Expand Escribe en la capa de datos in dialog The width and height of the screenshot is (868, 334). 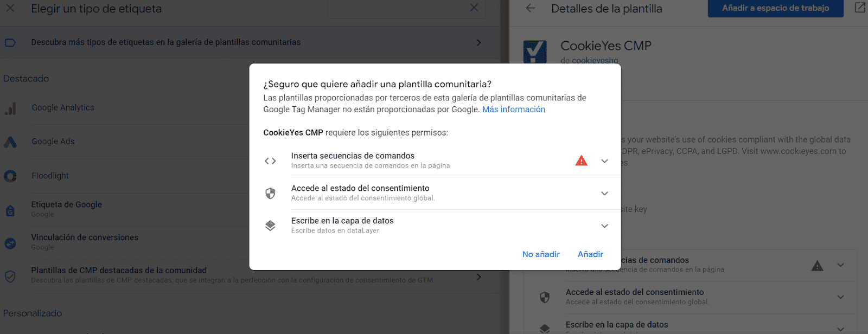pos(604,226)
